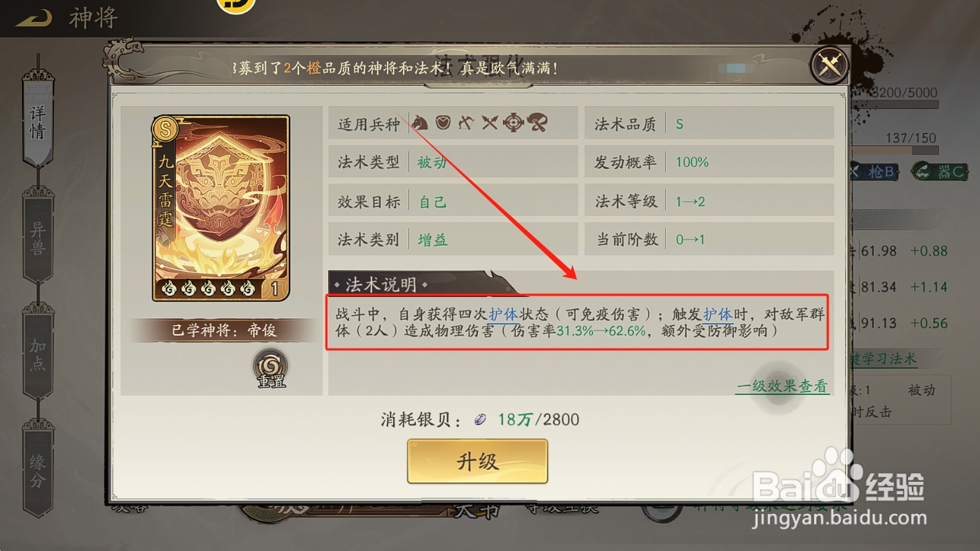Switch to the 缘分 side tab
The width and height of the screenshot is (980, 551).
37,470
